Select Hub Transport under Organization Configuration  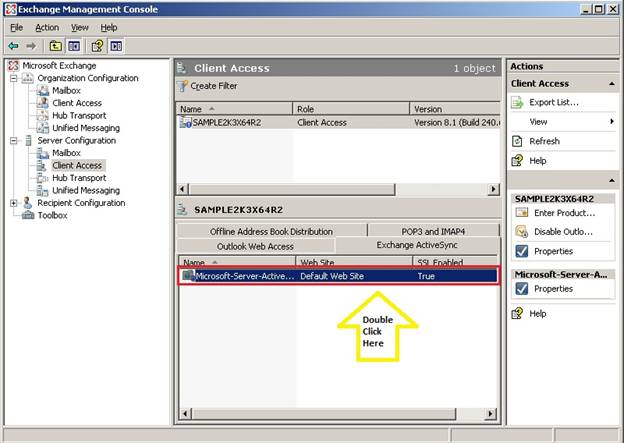click(79, 115)
